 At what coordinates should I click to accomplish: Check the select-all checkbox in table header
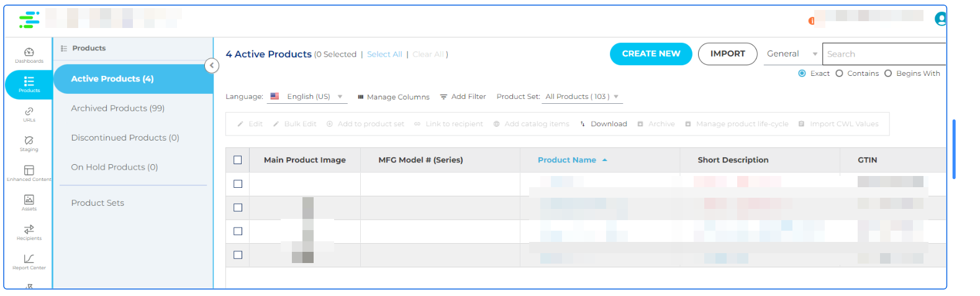click(x=237, y=160)
